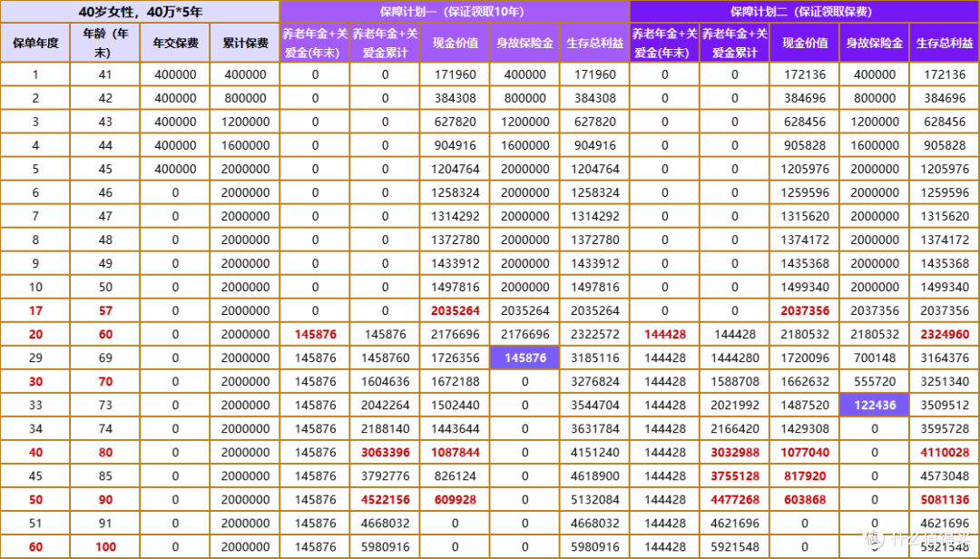
Task: Click the red cash value 609928
Action: (455, 500)
